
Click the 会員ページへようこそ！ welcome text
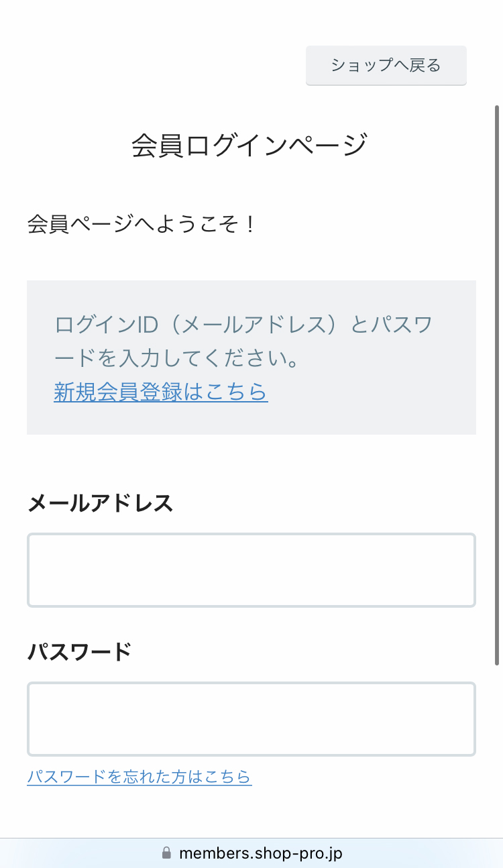[142, 224]
